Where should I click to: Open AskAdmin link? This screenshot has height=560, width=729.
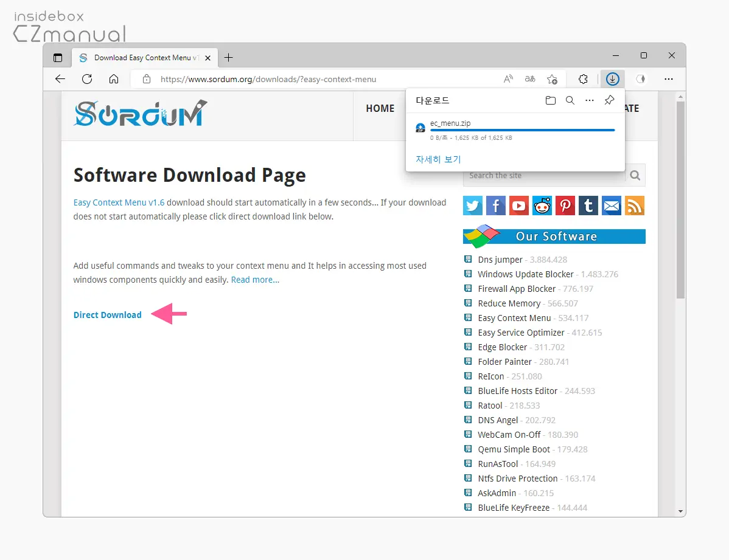point(497,493)
